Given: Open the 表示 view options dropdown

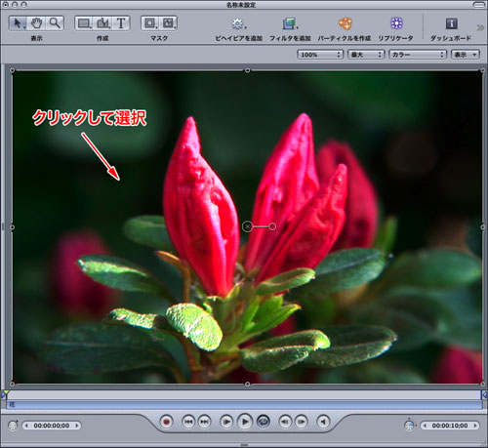Looking at the screenshot, I should (466, 55).
